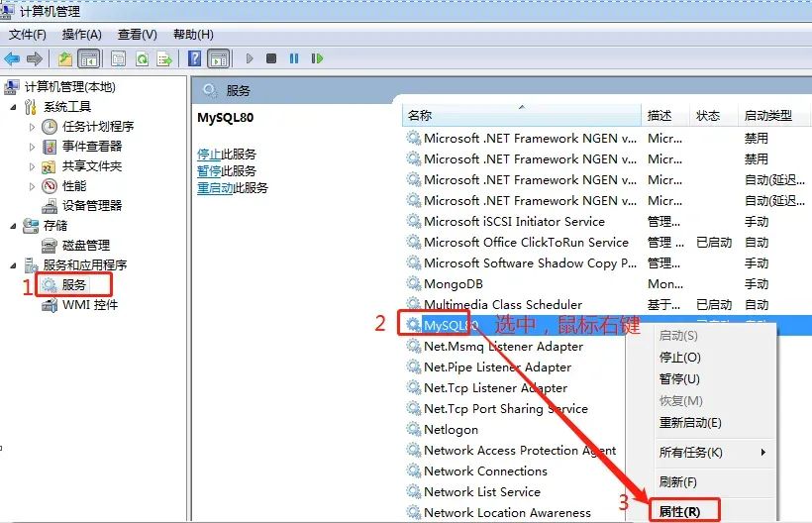Collapse the 服务和应用程序 node
This screenshot has height=523, width=812.
[13, 265]
